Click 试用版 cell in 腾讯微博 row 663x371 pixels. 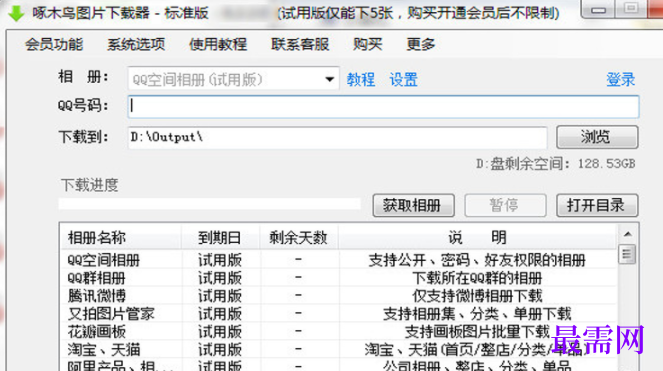tap(220, 296)
